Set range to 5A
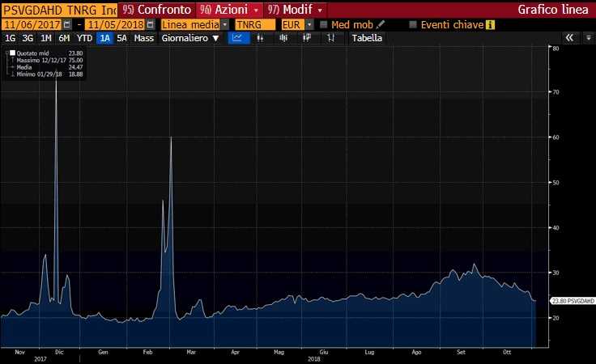The height and width of the screenshot is (364, 596). pyautogui.click(x=121, y=38)
